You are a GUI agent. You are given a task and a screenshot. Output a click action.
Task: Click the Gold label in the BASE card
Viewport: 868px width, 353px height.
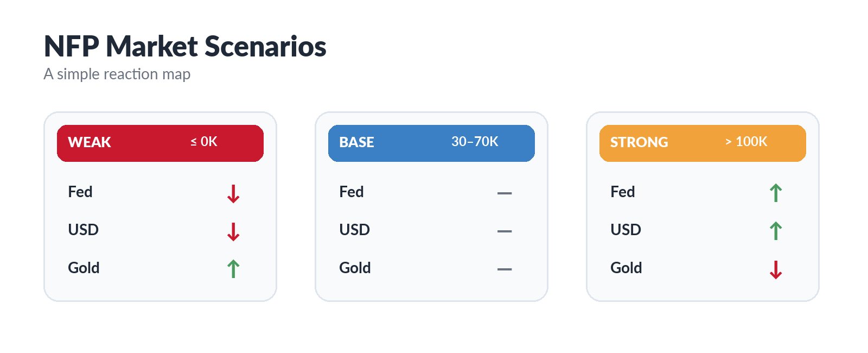355,268
